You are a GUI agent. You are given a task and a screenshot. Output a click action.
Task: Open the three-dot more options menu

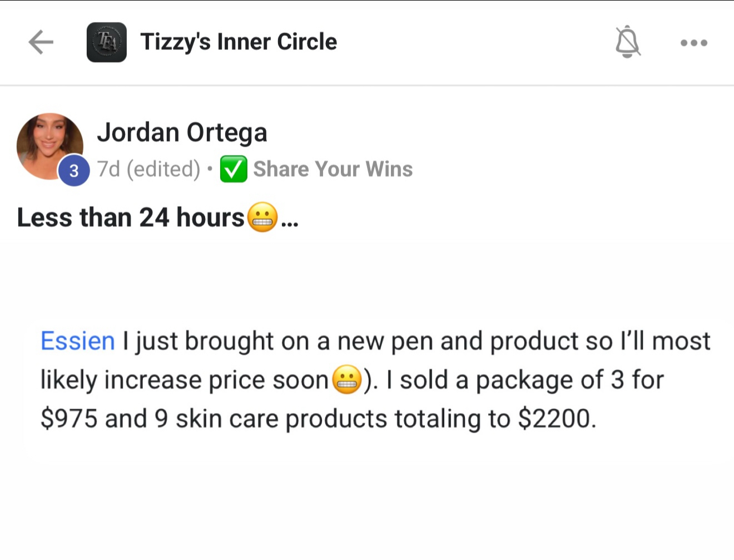693,43
